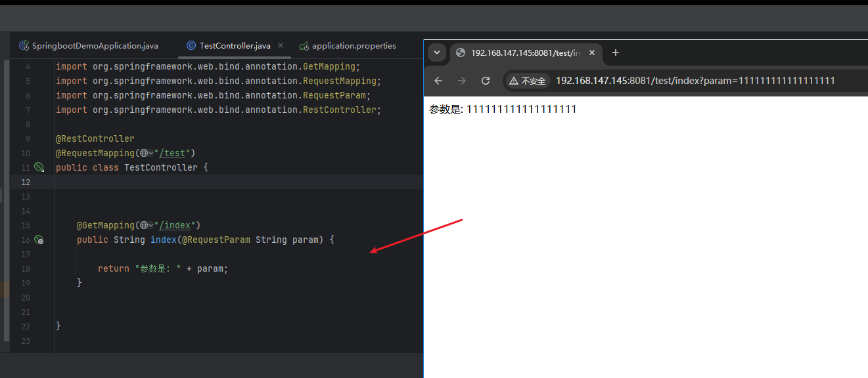Click the 参数是 output text on the web page
Image resolution: width=868 pixels, height=378 pixels.
503,110
